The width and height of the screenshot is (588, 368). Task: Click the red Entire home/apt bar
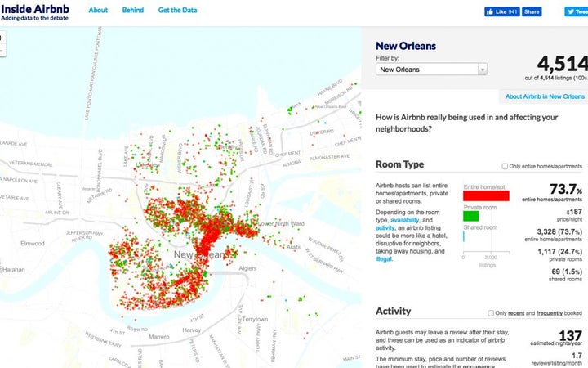(486, 195)
